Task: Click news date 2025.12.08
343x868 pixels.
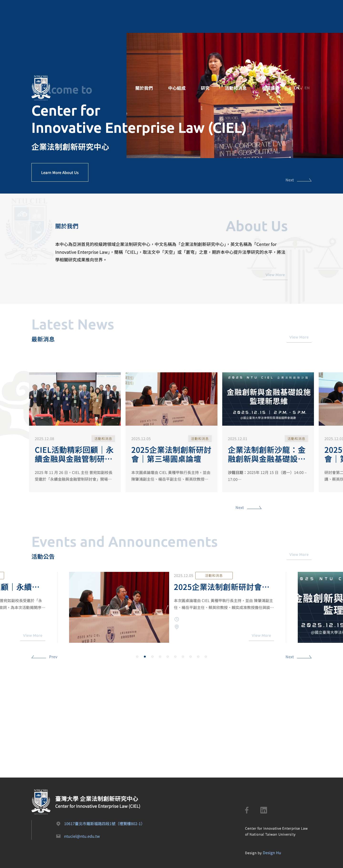Action: point(45,439)
